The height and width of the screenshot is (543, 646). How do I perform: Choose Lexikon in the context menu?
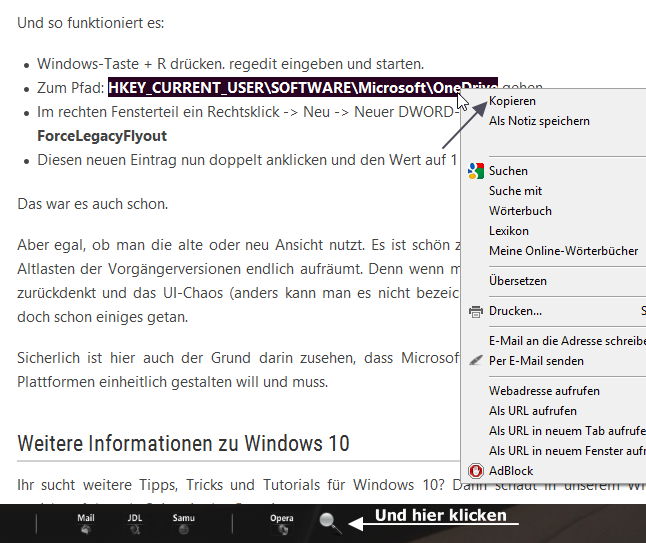(553, 231)
